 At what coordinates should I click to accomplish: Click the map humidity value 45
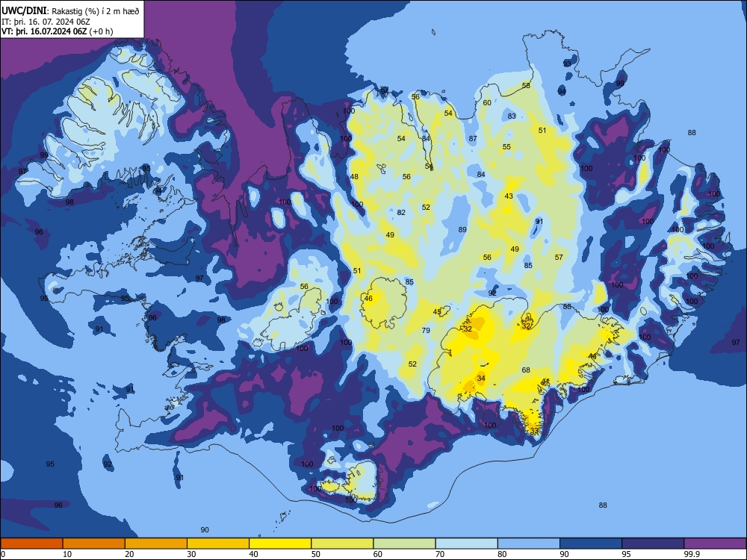coord(437,312)
